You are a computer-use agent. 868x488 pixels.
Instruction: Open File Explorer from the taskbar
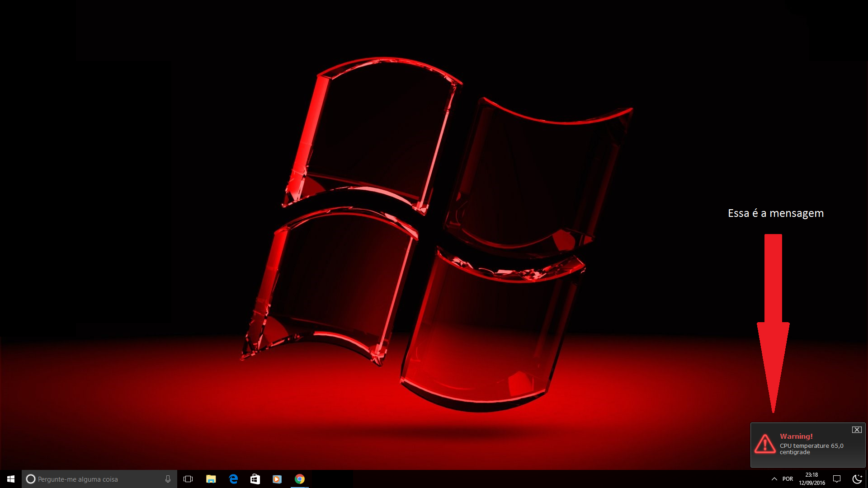211,479
